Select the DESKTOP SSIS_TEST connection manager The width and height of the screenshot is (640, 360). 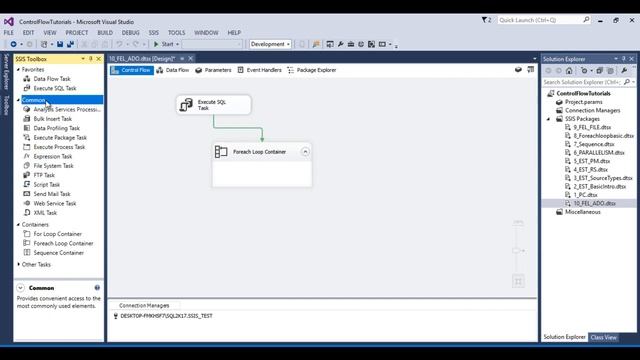(x=163, y=316)
